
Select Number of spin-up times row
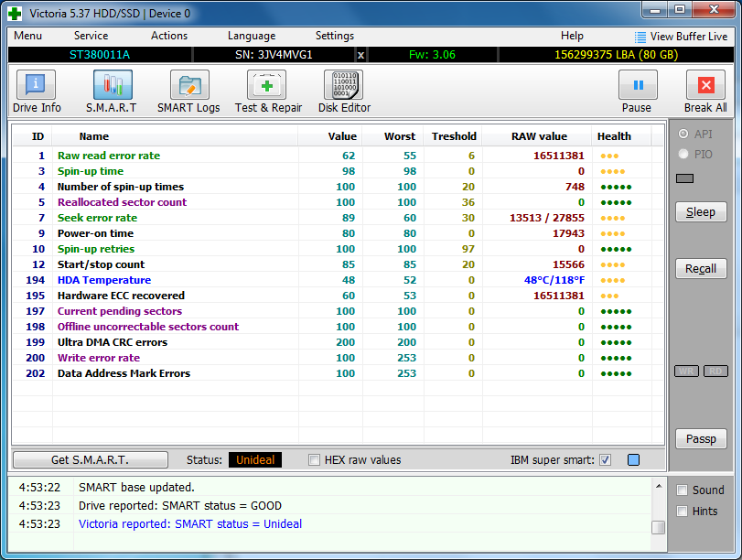(338, 187)
